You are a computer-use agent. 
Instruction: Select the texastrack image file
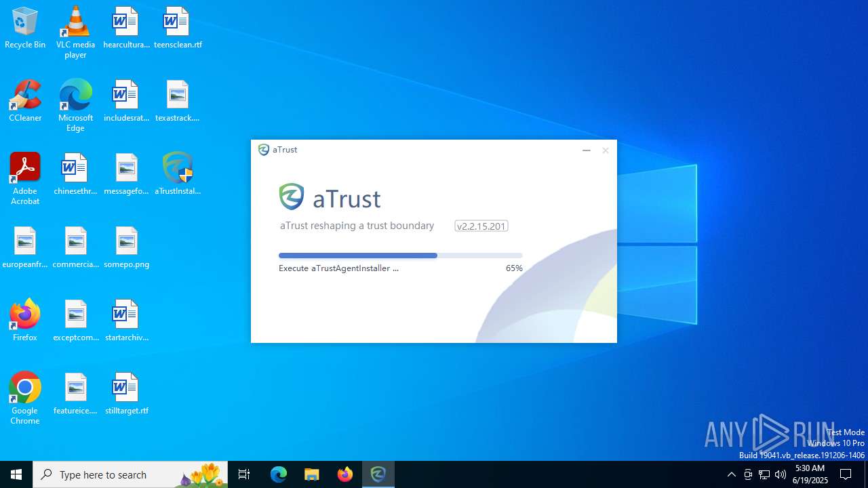[x=178, y=102]
